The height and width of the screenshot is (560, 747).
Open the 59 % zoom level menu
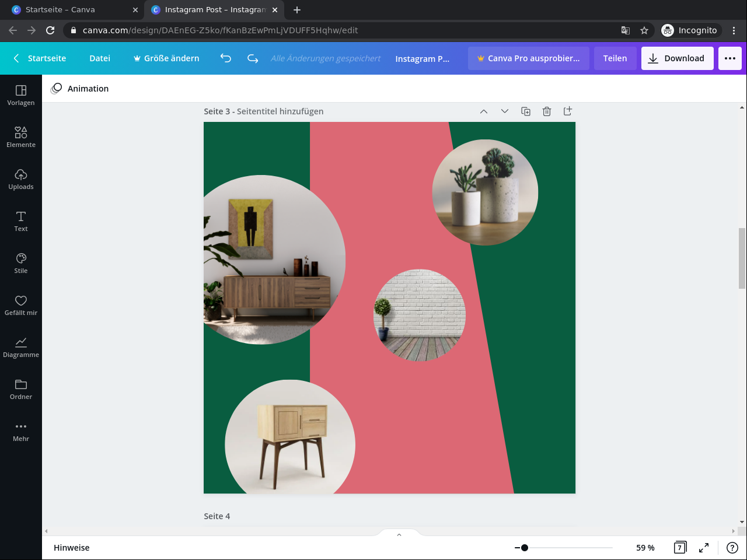(x=645, y=548)
